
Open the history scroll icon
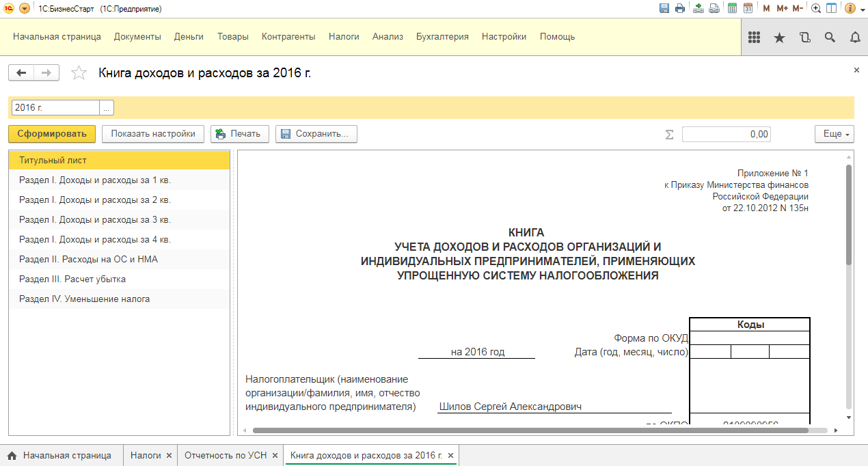[x=804, y=38]
